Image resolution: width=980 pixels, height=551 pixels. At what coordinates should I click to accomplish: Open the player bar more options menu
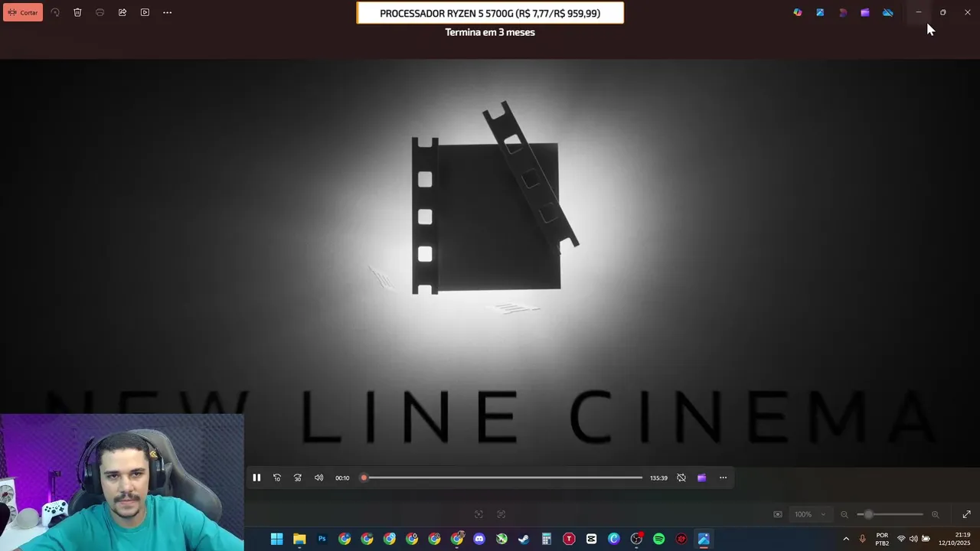(x=723, y=478)
